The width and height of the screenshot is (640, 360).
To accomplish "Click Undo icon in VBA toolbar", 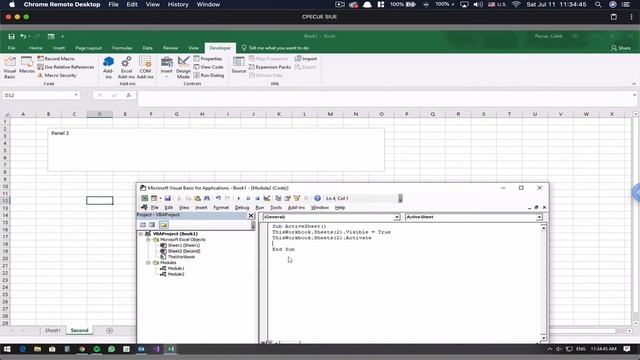I will pyautogui.click(x=218, y=198).
